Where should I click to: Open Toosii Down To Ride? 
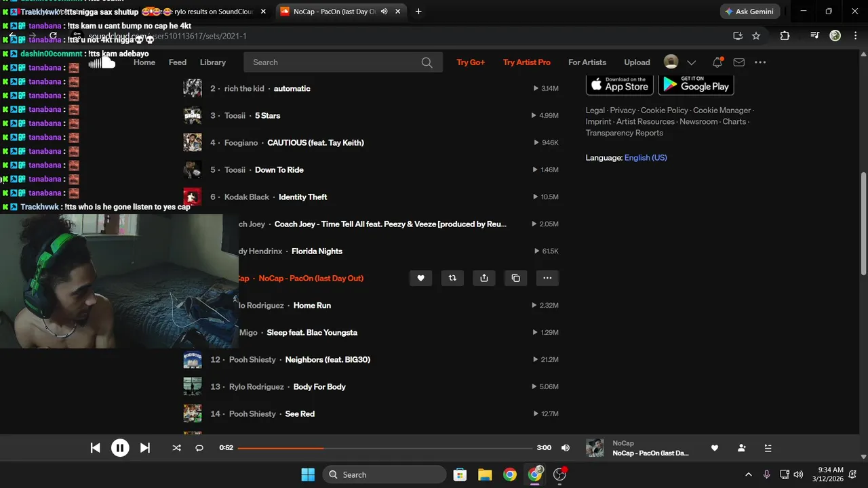click(x=279, y=169)
